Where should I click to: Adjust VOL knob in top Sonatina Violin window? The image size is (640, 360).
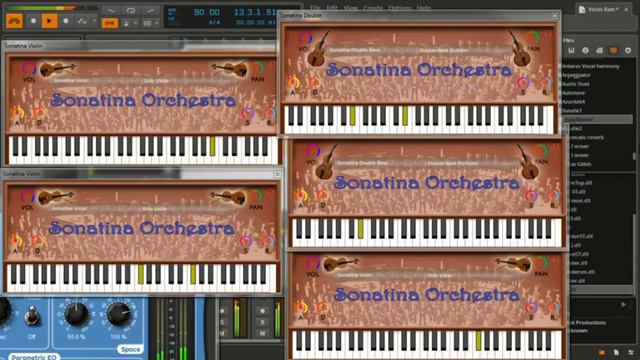point(29,69)
